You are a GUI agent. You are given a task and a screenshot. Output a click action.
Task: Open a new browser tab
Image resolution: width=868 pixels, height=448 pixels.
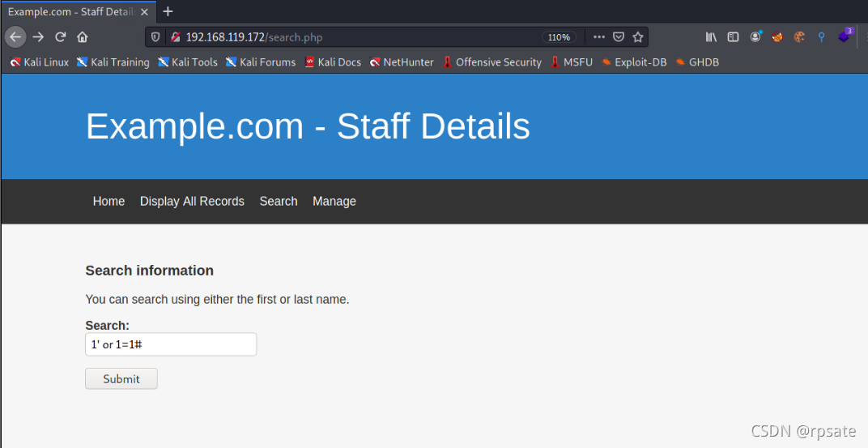point(168,11)
